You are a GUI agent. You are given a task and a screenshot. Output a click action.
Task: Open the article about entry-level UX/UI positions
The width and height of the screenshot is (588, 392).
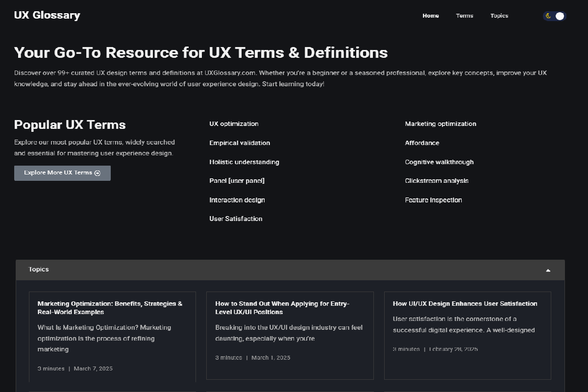click(x=283, y=308)
